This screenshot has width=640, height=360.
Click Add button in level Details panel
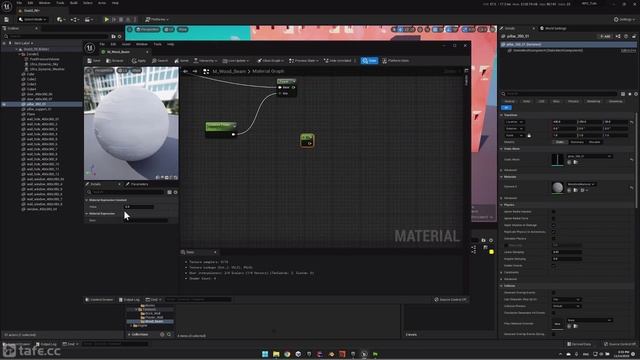[x=605, y=36]
